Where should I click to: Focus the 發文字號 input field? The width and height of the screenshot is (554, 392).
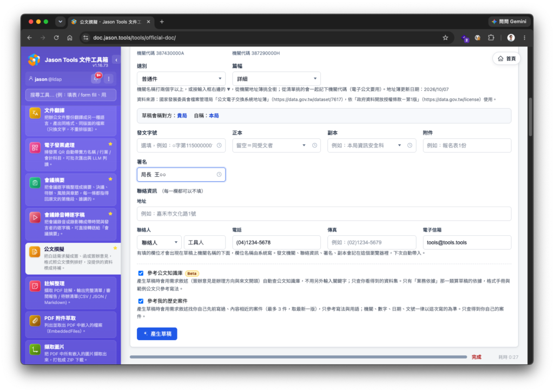click(x=181, y=145)
